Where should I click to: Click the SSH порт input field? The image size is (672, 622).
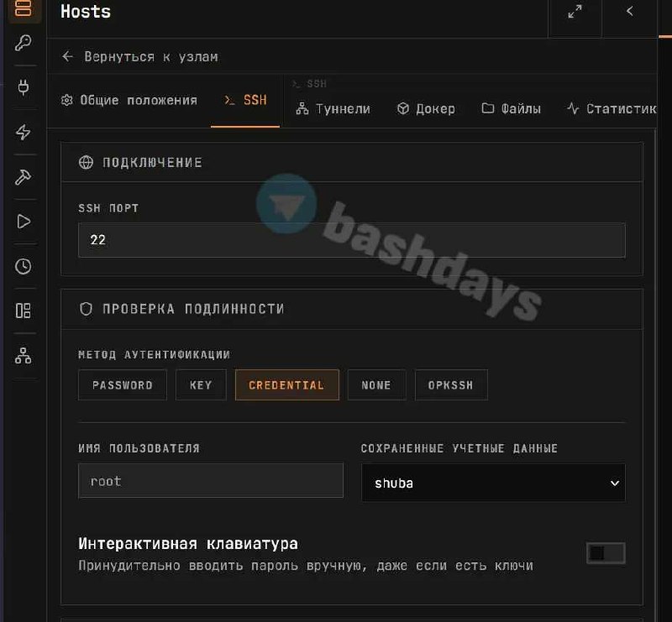click(351, 240)
